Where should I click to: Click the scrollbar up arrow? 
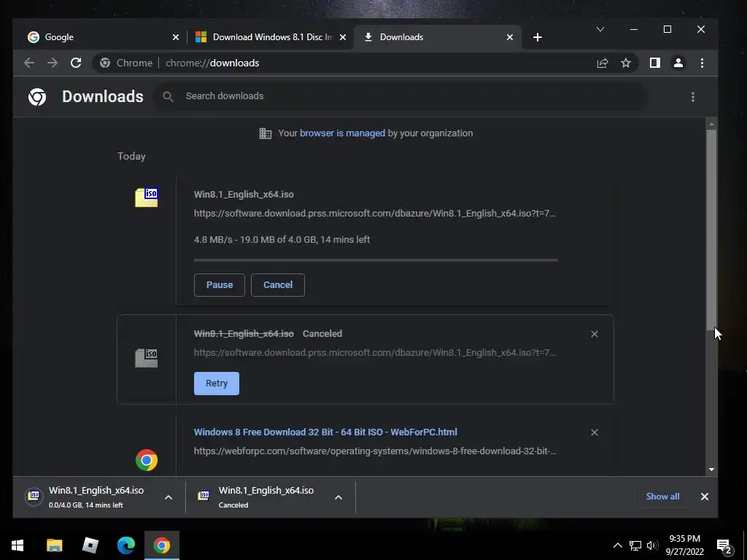point(711,124)
